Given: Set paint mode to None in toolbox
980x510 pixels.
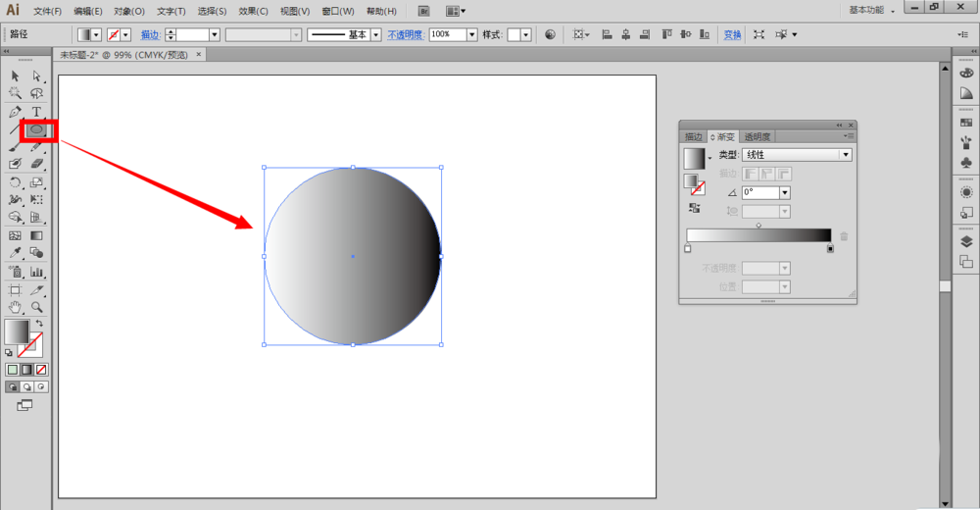Looking at the screenshot, I should [x=41, y=370].
